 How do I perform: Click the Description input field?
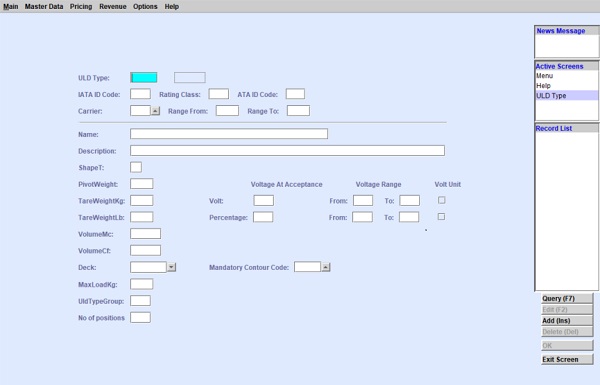[287, 150]
